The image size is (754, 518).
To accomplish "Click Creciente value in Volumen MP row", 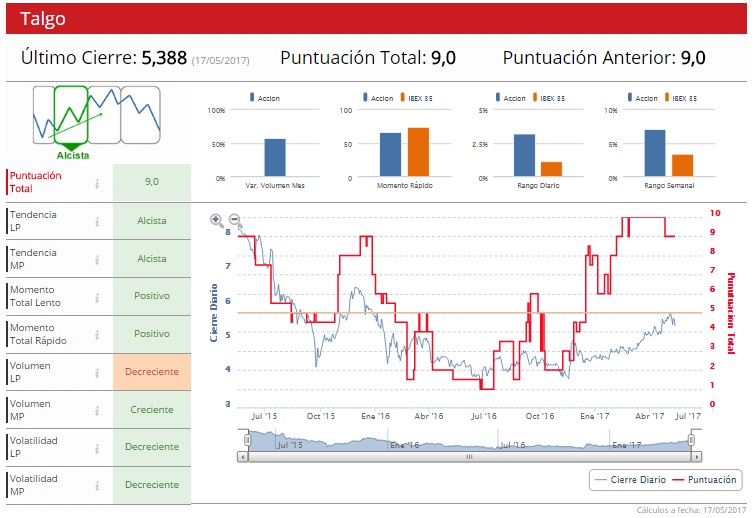I will pos(152,410).
